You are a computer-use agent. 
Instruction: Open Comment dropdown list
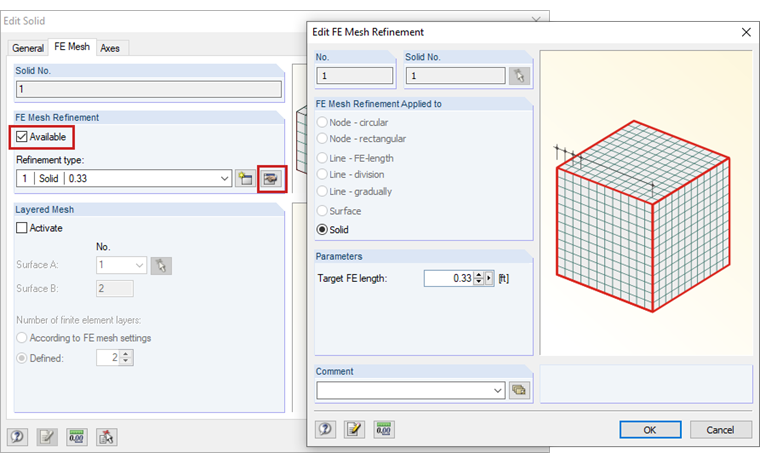pos(498,390)
